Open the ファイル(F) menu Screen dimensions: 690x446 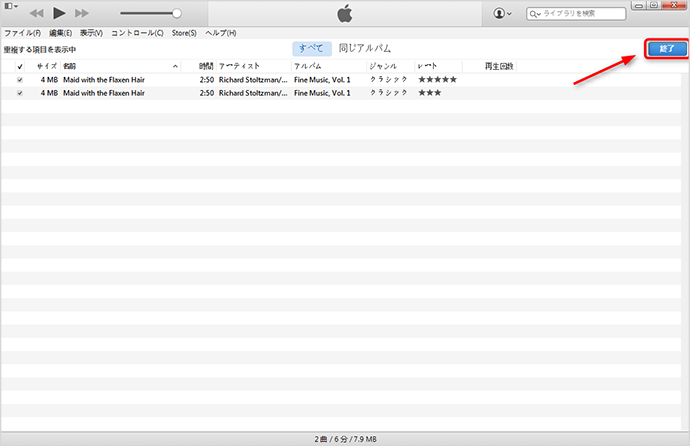click(22, 33)
